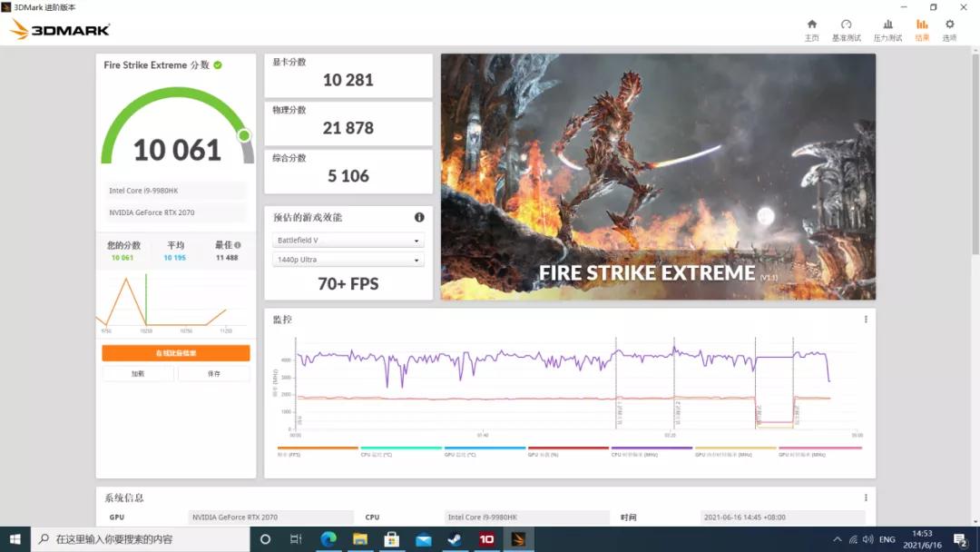Toggle the orange FPS chart legend

pyautogui.click(x=318, y=451)
